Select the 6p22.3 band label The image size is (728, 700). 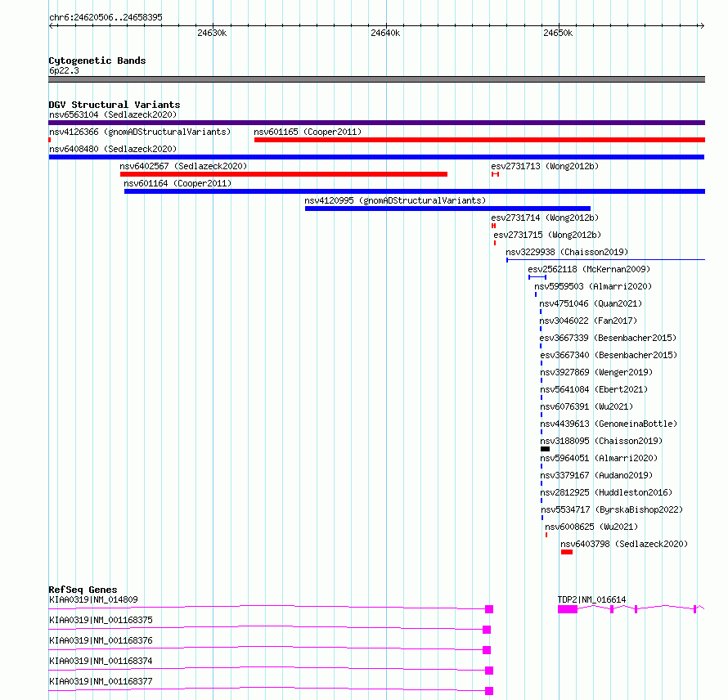coord(64,70)
